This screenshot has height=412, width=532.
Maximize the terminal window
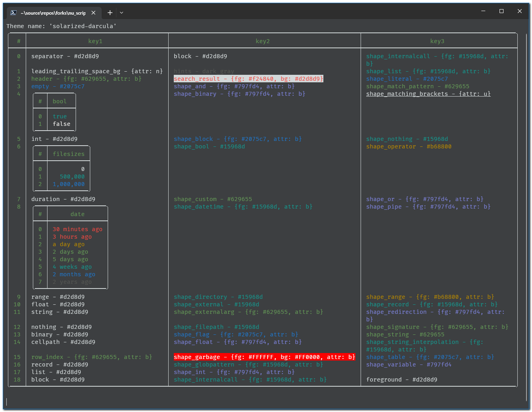(x=502, y=11)
